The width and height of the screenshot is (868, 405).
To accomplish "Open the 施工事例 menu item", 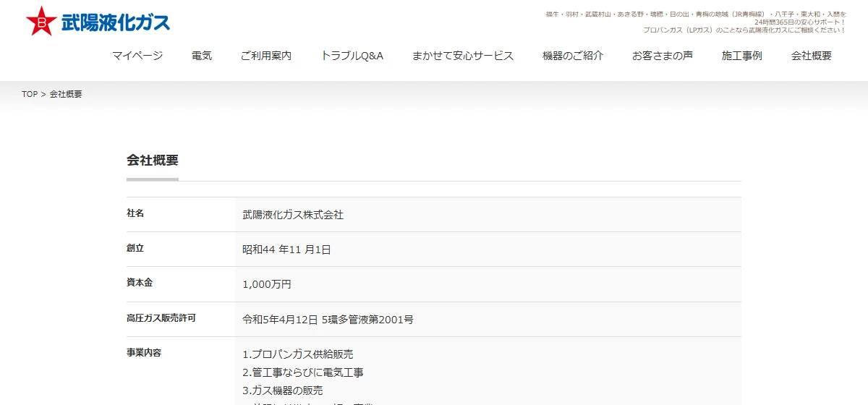I will point(742,56).
